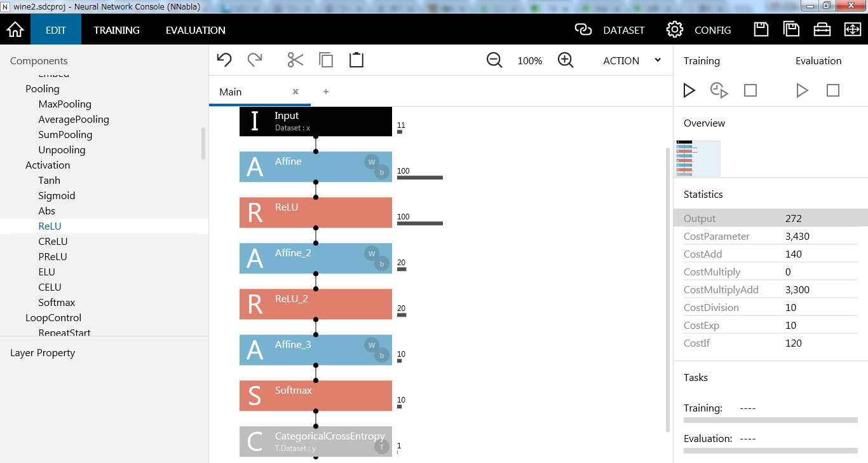Toggle the T badge on CategoricalCrossEntropy
This screenshot has height=463, width=868.
382,447
